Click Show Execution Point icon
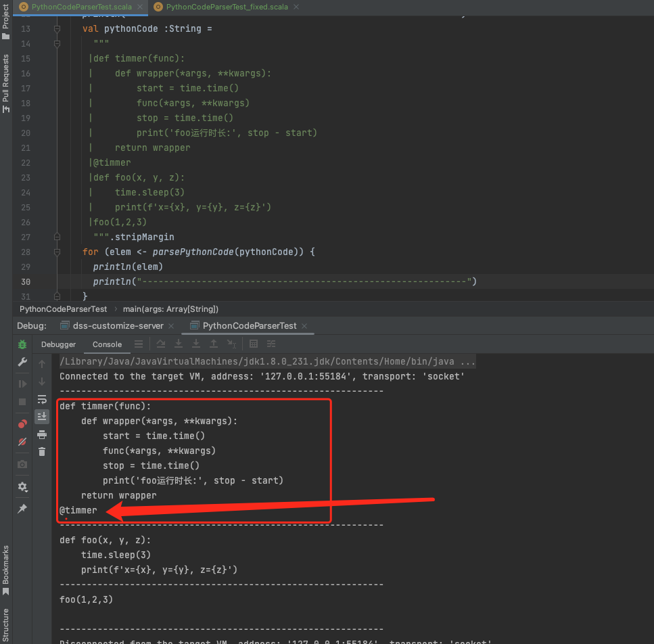 139,344
